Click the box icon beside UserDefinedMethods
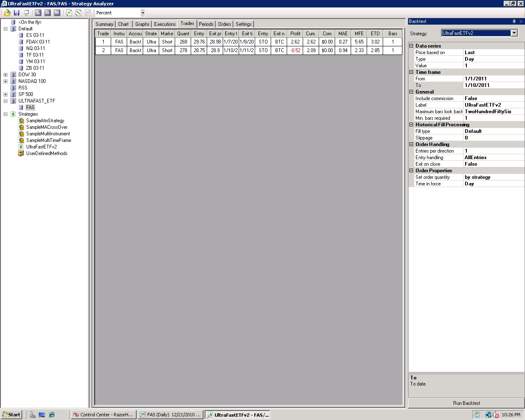This screenshot has height=420, width=525. tap(21, 153)
